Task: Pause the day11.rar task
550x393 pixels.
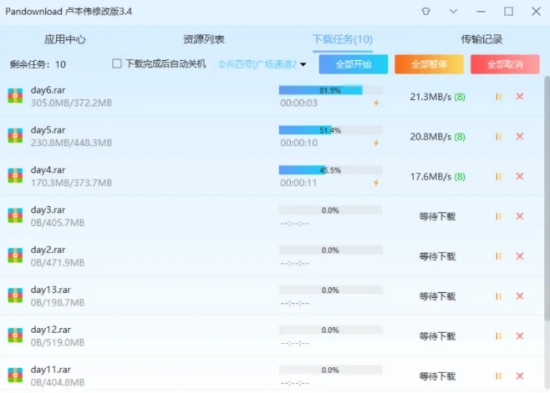Action: coord(498,377)
